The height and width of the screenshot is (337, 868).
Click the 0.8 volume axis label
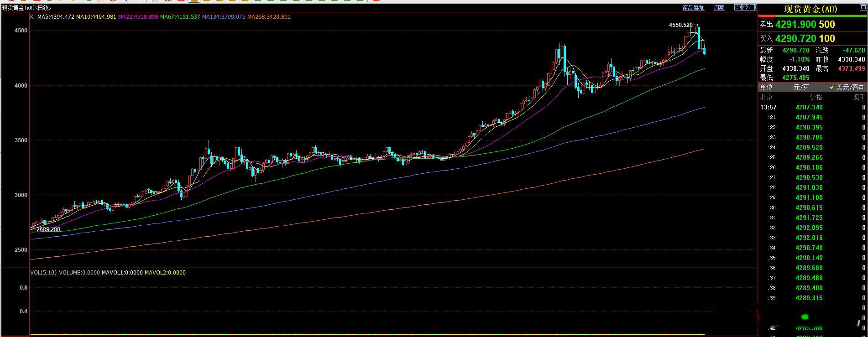point(23,288)
